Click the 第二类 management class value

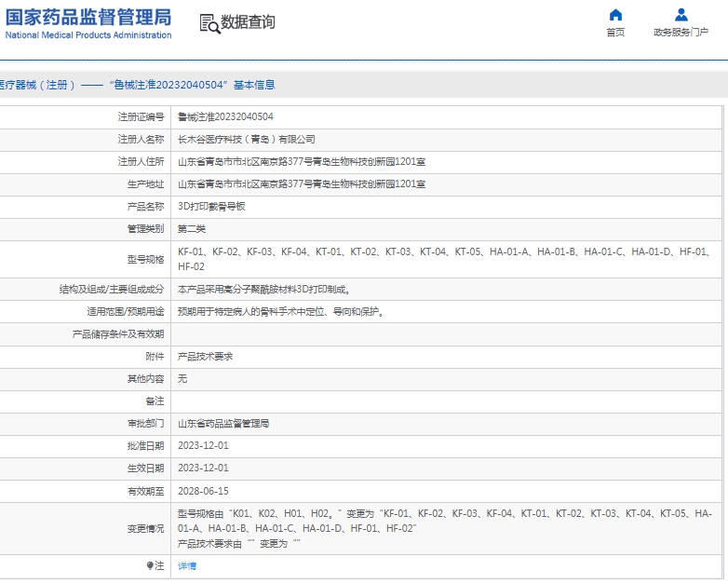[192, 228]
